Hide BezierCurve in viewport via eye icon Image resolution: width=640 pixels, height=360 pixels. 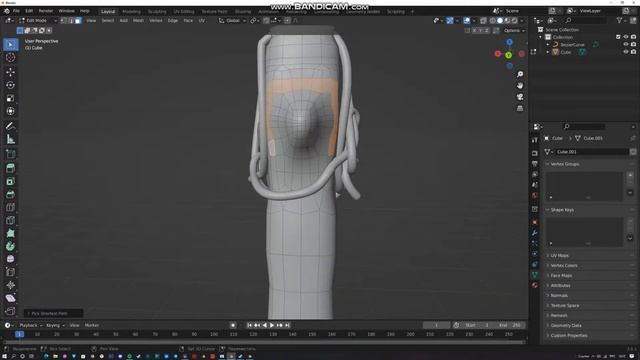pyautogui.click(x=626, y=44)
